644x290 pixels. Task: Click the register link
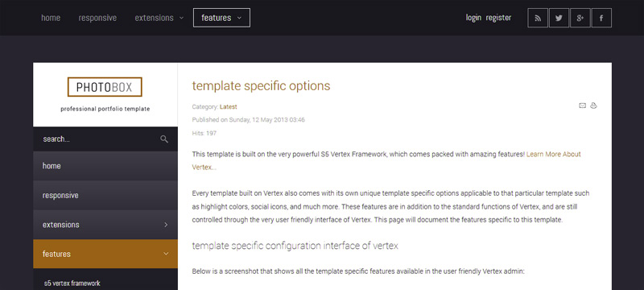(498, 18)
